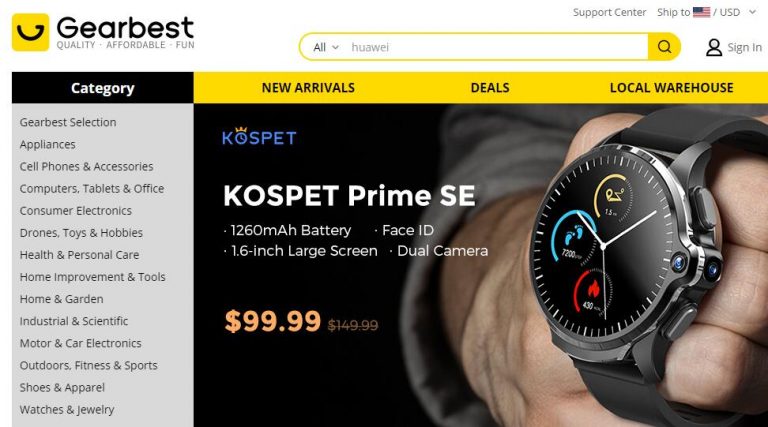Click the KOSPET brand logo
The height and width of the screenshot is (427, 768).
click(x=259, y=137)
